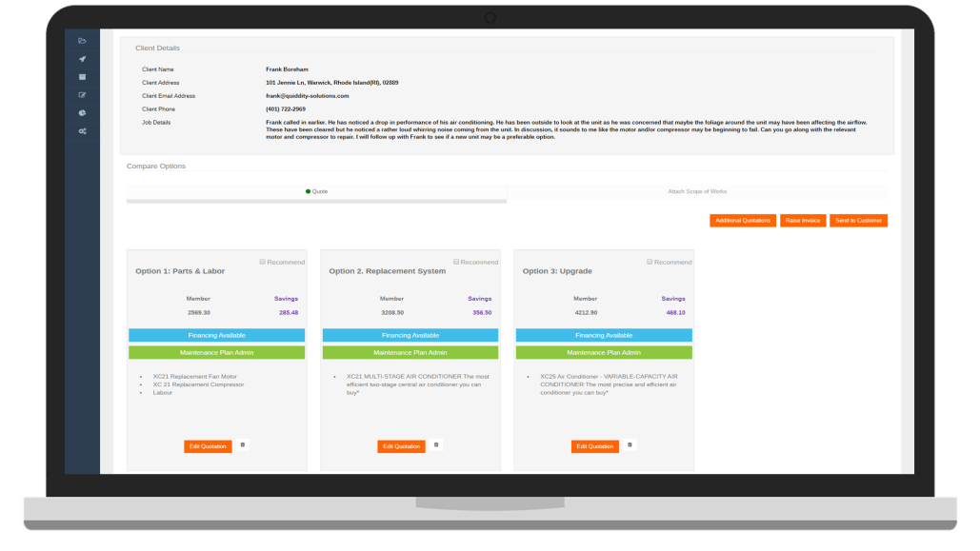Click trash icon for Replacement System option
This screenshot has width=980, height=551.
tap(436, 444)
